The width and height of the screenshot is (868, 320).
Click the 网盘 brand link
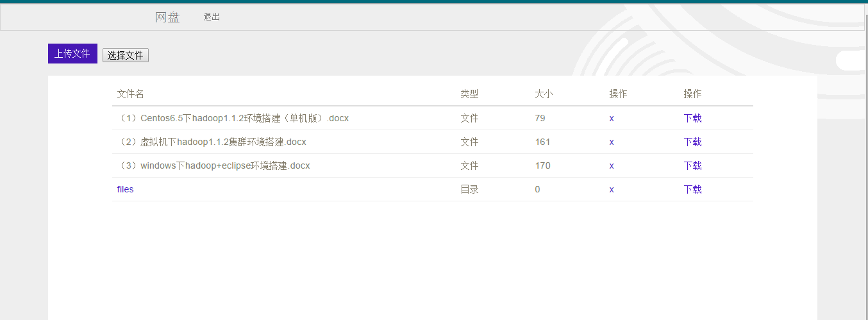(x=167, y=17)
